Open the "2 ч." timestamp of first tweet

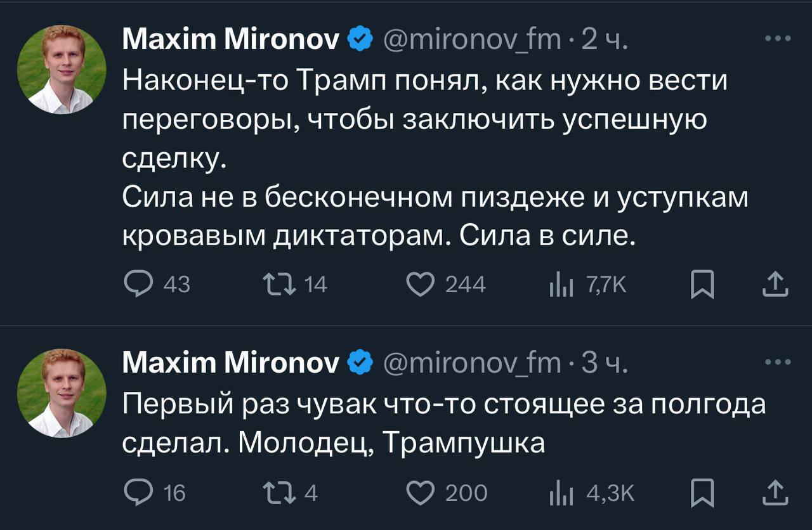pyautogui.click(x=605, y=41)
